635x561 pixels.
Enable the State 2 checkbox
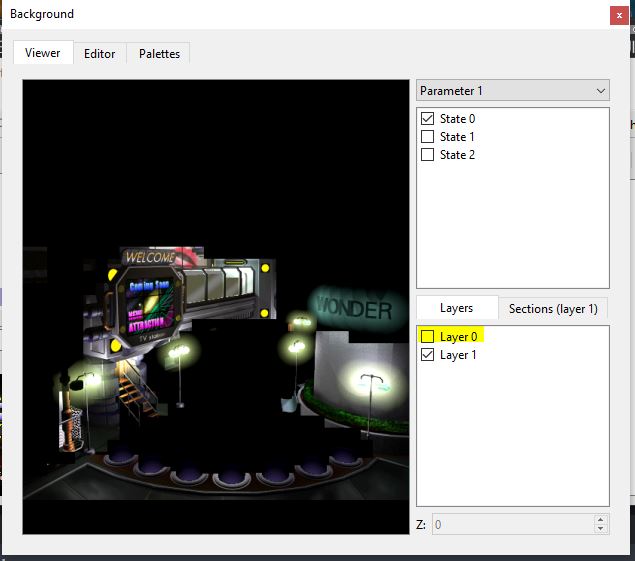[427, 154]
